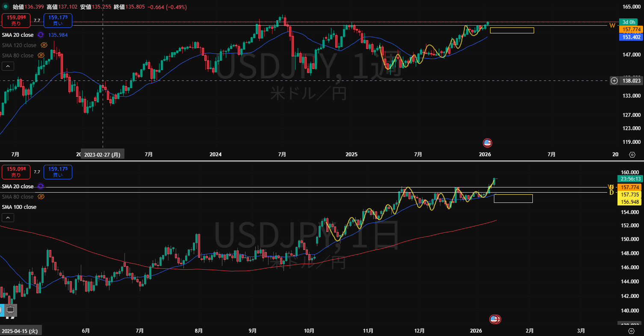Open daily chart time axis settings gear
Screen dimensions: 644x336
tap(632, 331)
